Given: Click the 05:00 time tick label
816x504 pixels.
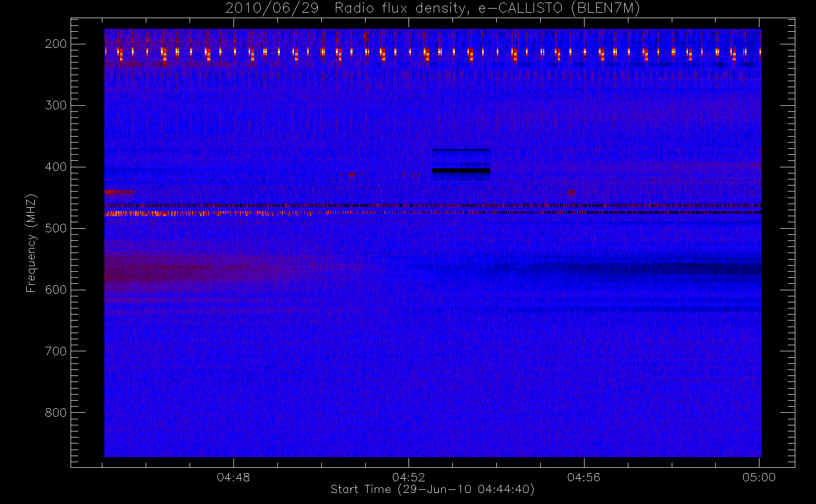Looking at the screenshot, I should coord(759,477).
